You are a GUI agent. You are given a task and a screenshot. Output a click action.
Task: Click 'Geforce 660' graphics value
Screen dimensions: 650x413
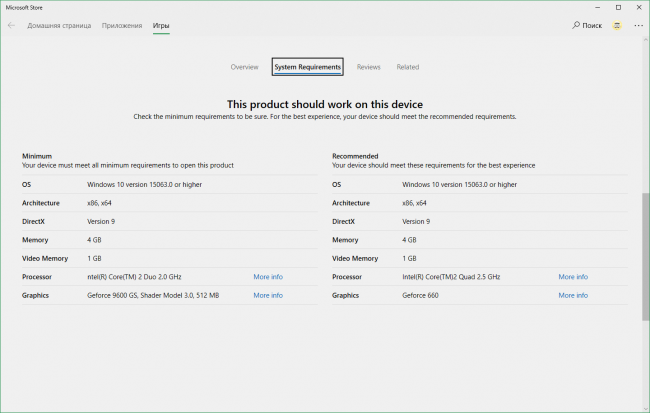[x=420, y=295]
